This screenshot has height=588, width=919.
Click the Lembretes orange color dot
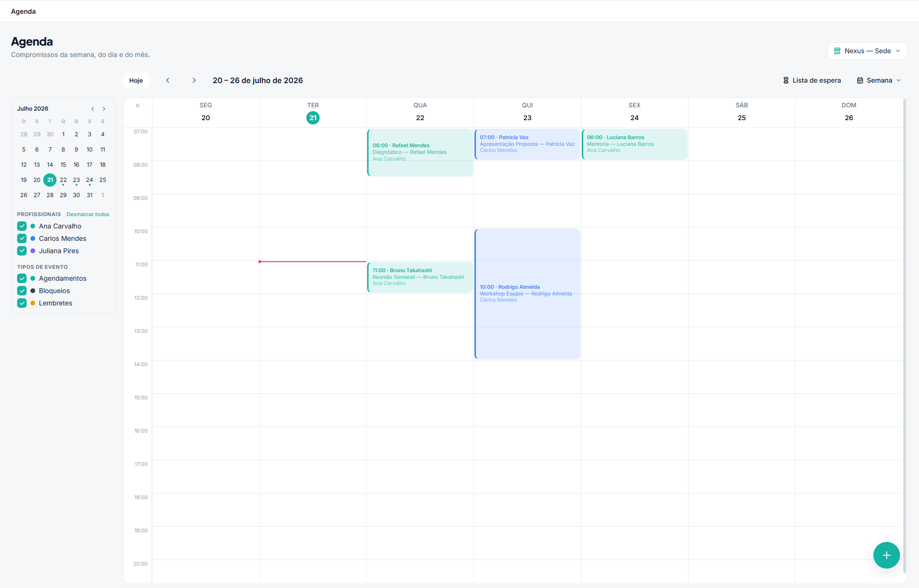[33, 303]
